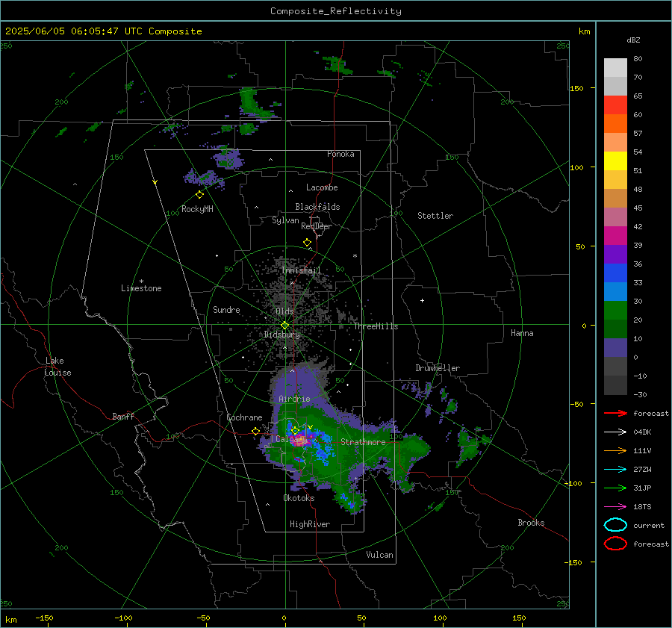
Task: Click the RockyMH label
Action: [x=197, y=209]
